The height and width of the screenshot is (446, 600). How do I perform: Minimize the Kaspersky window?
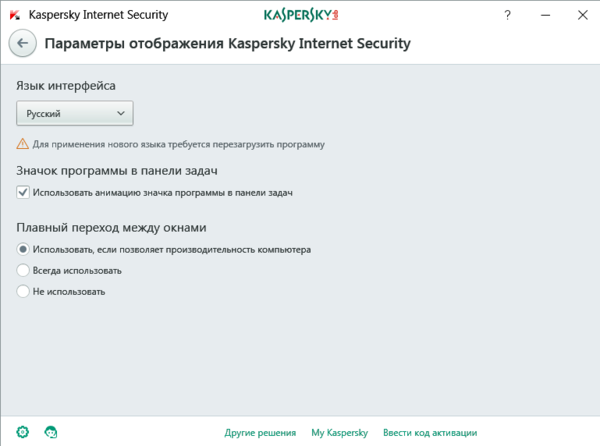pyautogui.click(x=543, y=15)
